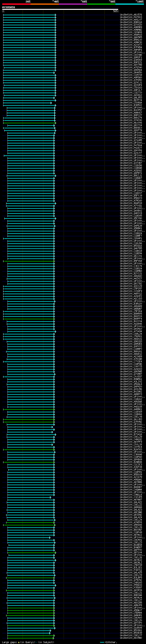The width and height of the screenshot is (146, 644).
Task: Select hit UniRef100_B6TFY4
Action: [131, 100]
